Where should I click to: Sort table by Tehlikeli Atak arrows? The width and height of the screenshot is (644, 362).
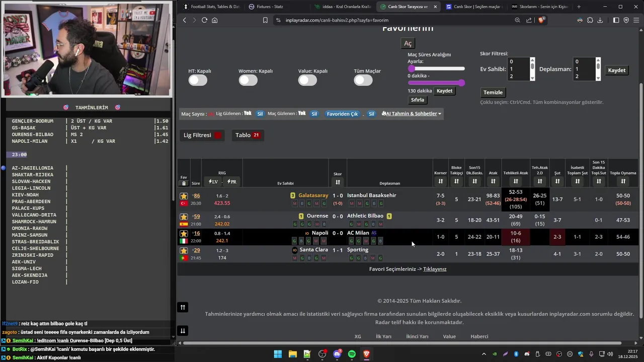coord(516,181)
